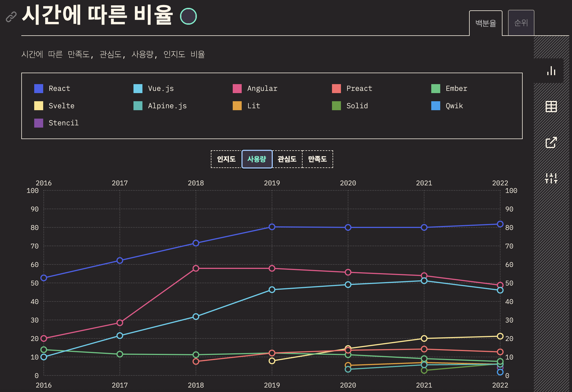Switch to the data table view icon
572x392 pixels.
(551, 107)
